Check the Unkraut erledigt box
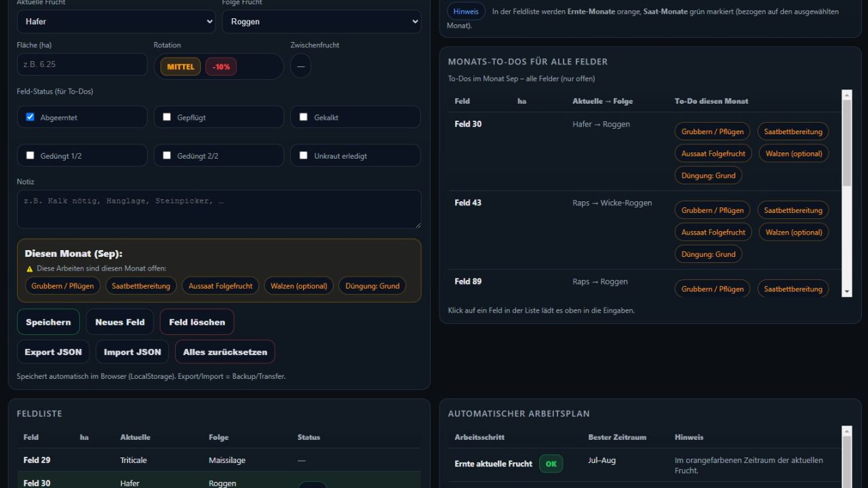This screenshot has width=868, height=488. point(303,155)
